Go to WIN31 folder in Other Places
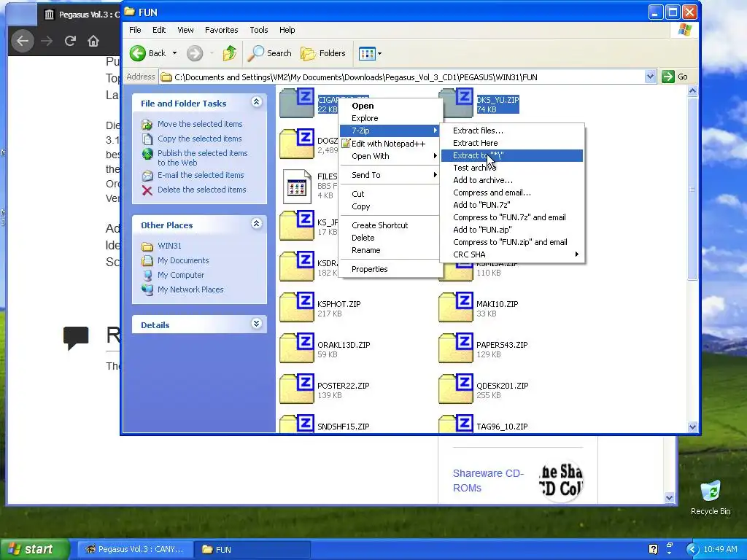Viewport: 747px width, 560px height. pyautogui.click(x=169, y=246)
